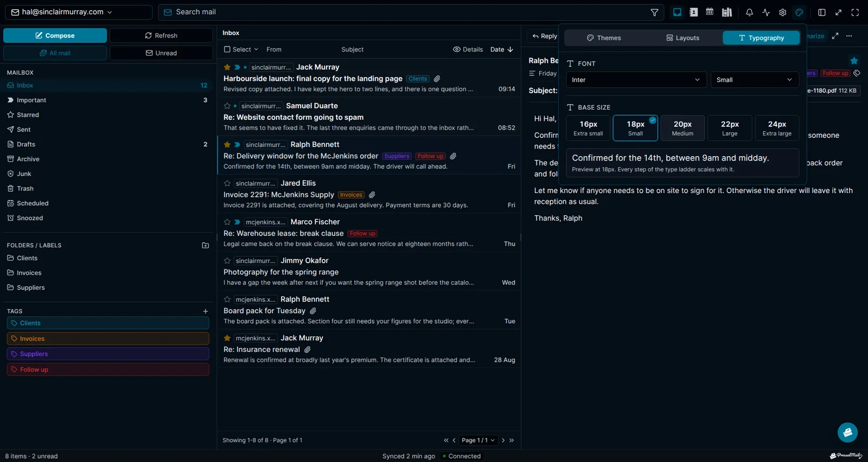Expand the hal@sinclairmurray.com account dropdown
This screenshot has height=462, width=868.
pos(78,12)
